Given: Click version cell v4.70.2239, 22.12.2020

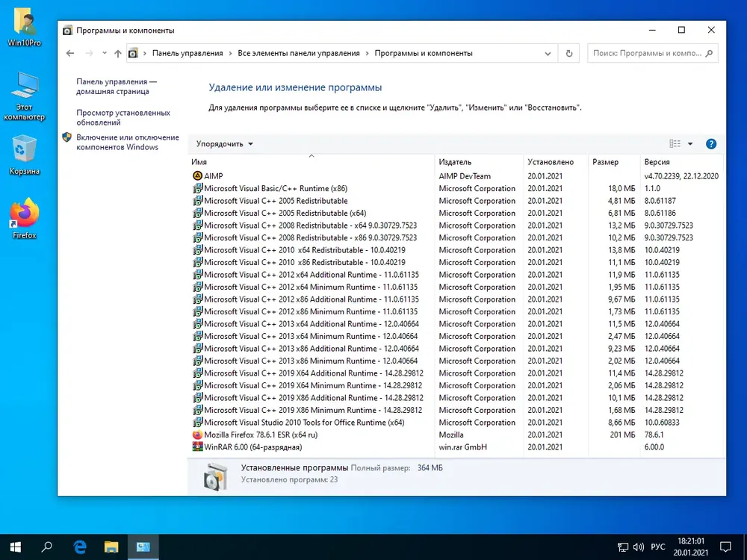Looking at the screenshot, I should coord(681,175).
